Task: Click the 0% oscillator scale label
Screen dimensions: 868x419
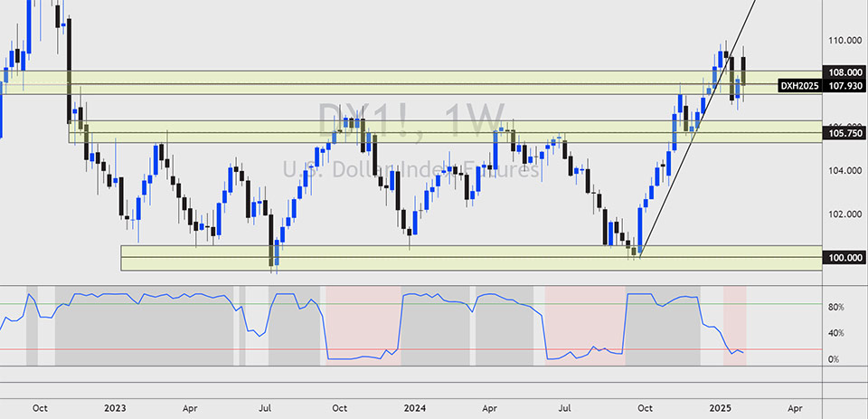Action: pos(834,359)
